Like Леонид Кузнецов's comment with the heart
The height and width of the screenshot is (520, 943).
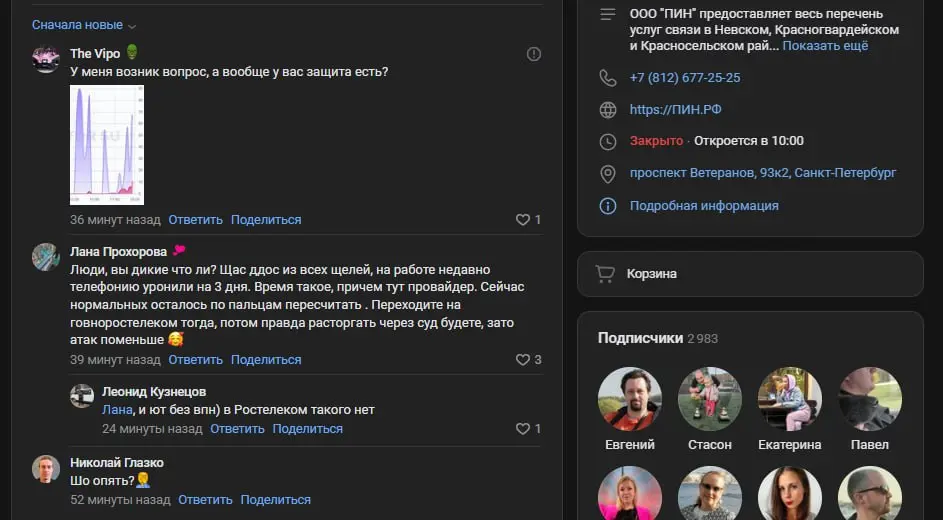523,429
